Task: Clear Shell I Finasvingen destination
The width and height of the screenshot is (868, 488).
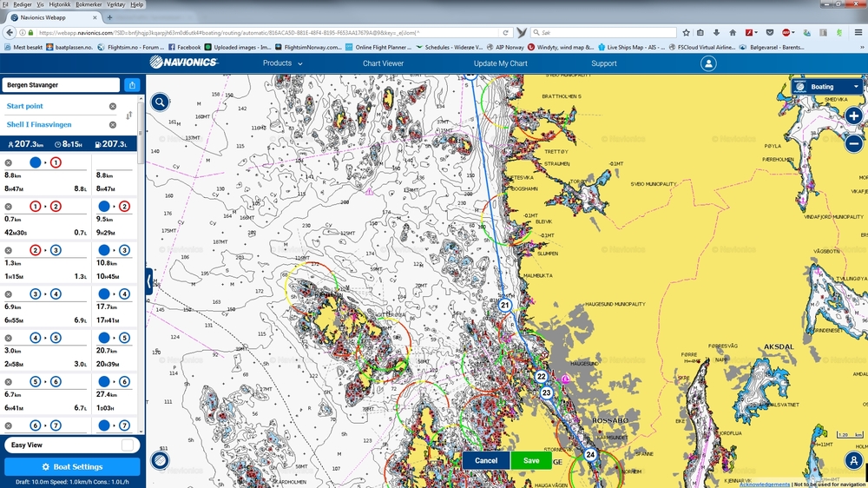Action: point(112,125)
